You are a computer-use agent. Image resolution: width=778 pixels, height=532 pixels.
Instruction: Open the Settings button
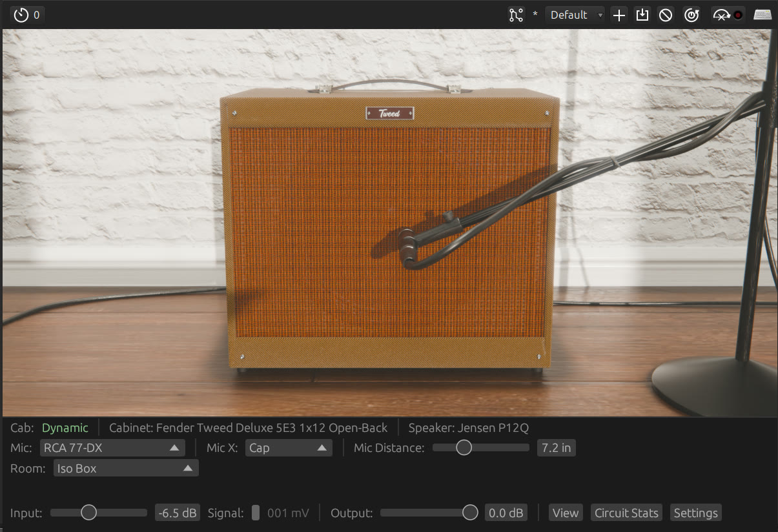pyautogui.click(x=696, y=513)
